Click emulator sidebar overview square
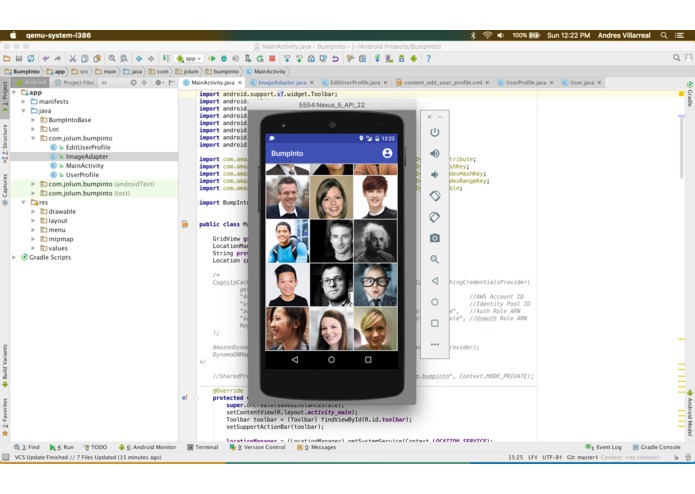695x494 pixels. coord(434,323)
